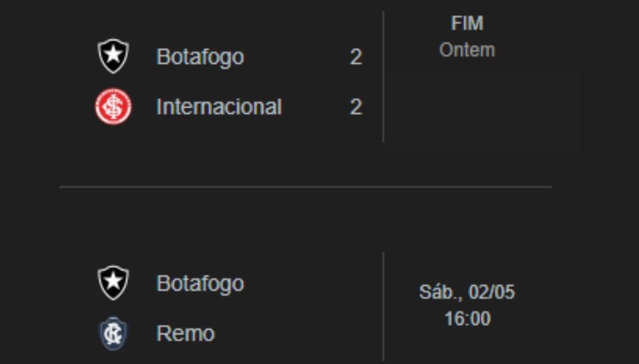Click the Ontem date label

[467, 50]
